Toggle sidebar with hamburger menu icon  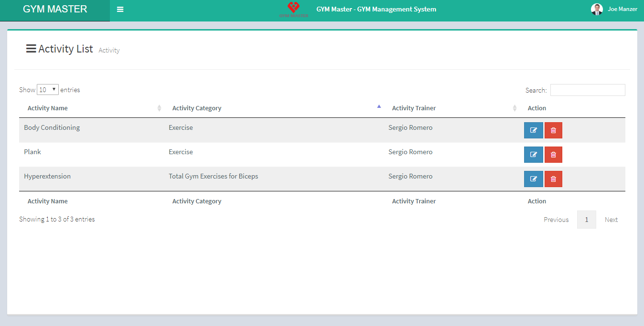tap(120, 10)
